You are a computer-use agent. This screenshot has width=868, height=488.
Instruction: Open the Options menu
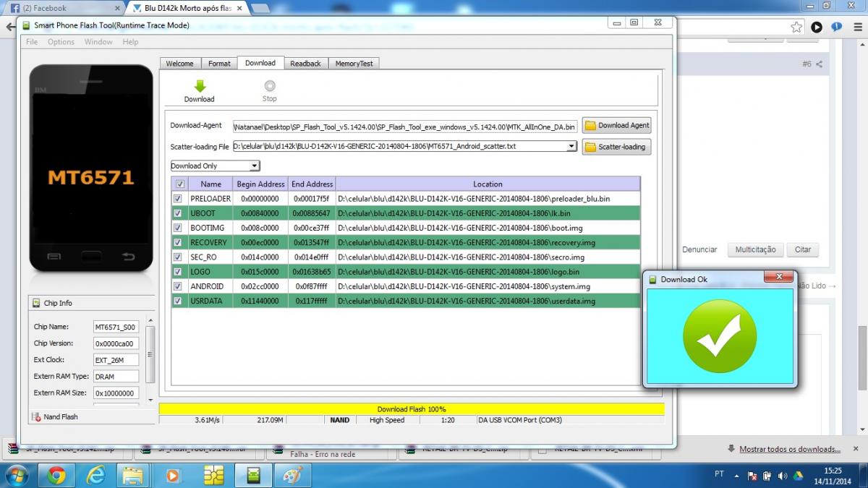pos(61,42)
